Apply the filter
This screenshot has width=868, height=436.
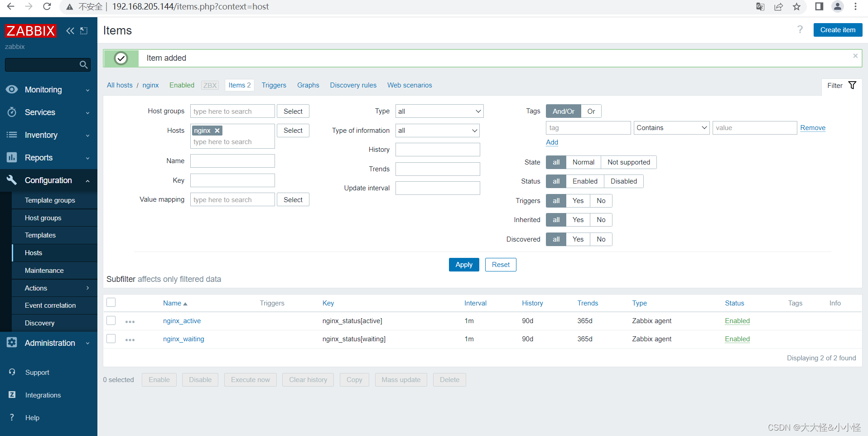pos(464,265)
